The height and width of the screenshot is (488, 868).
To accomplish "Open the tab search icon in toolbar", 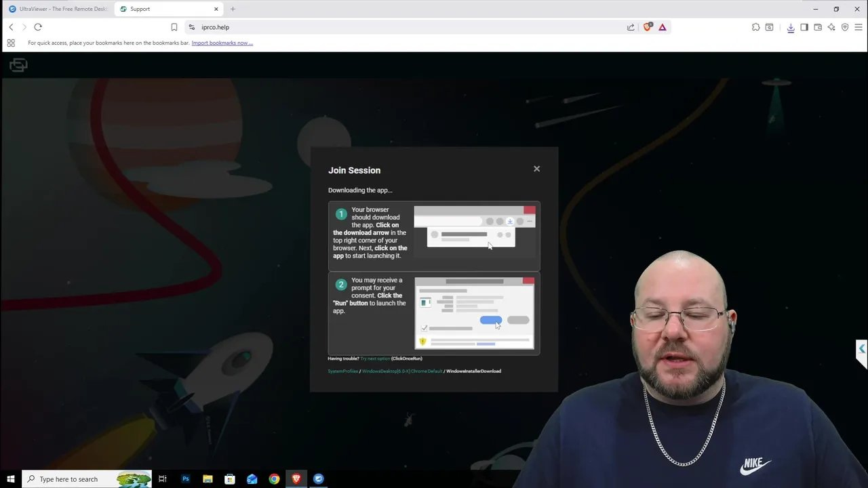I will (x=769, y=27).
